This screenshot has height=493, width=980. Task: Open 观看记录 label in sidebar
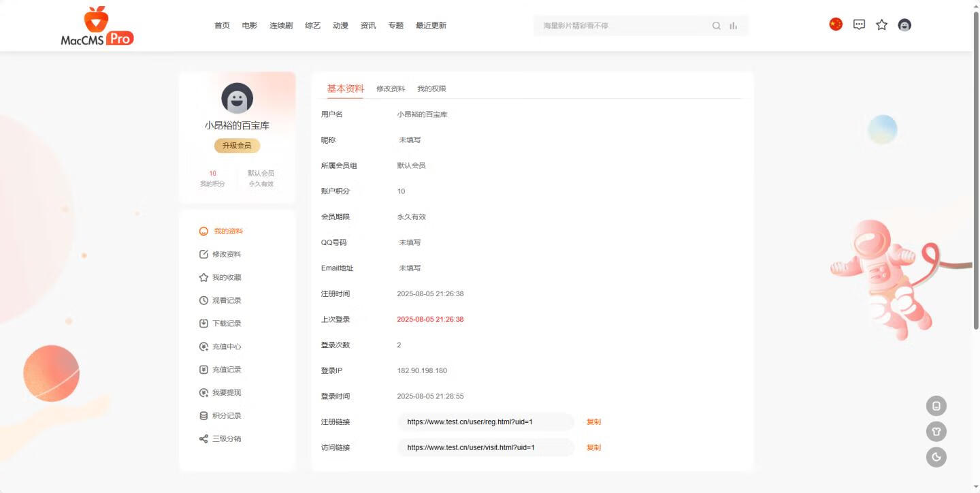click(227, 300)
